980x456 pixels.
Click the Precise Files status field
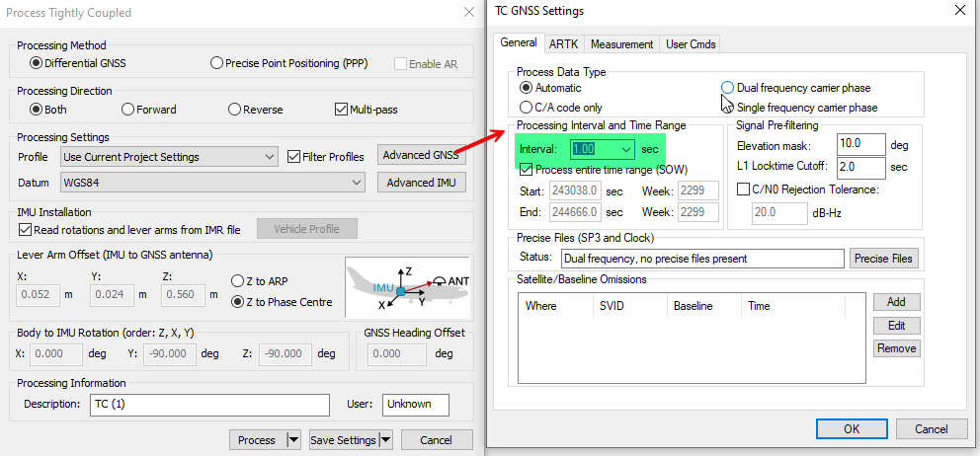click(701, 258)
